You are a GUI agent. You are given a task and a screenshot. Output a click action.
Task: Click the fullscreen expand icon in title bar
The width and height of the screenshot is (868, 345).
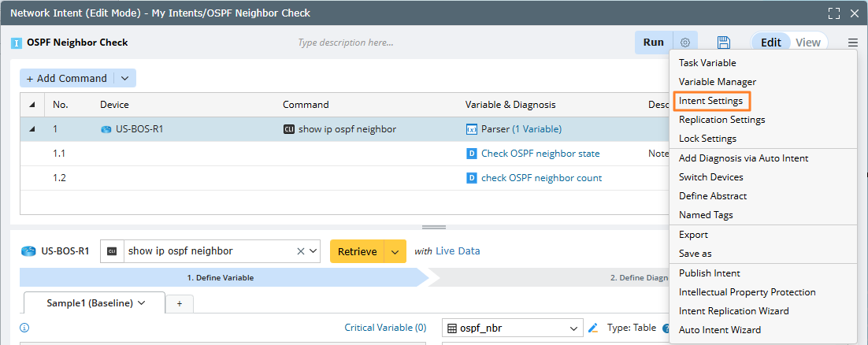coord(834,13)
